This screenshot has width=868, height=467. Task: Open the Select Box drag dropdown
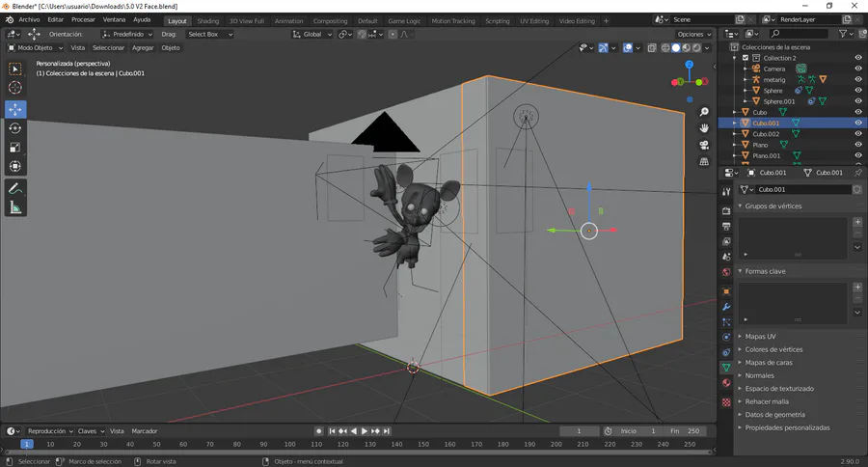click(209, 35)
